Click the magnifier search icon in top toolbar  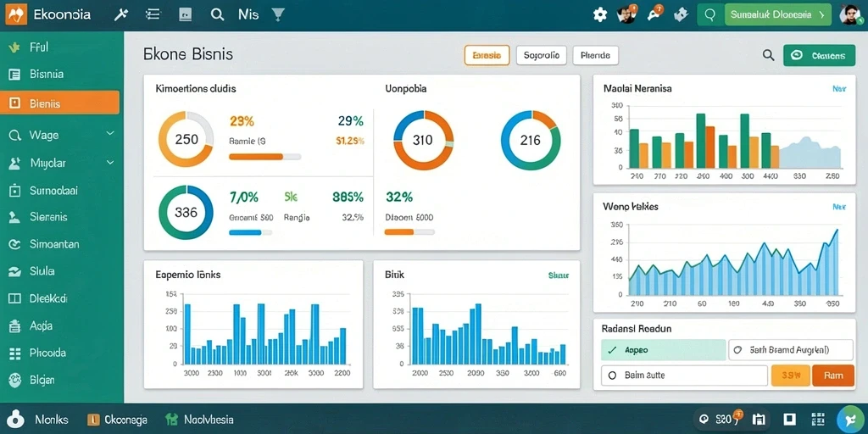(x=217, y=15)
